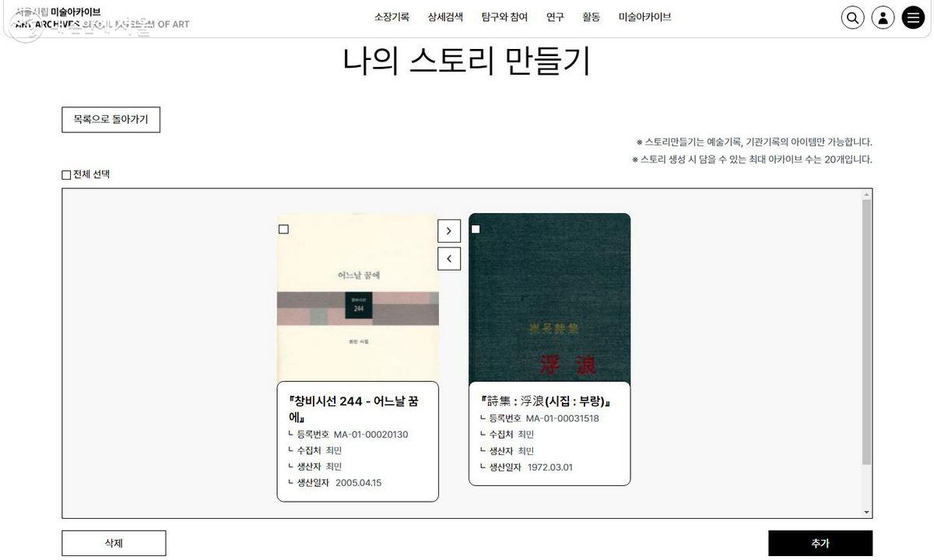
Task: Click scrollbar up arrow in list
Action: pos(866,194)
